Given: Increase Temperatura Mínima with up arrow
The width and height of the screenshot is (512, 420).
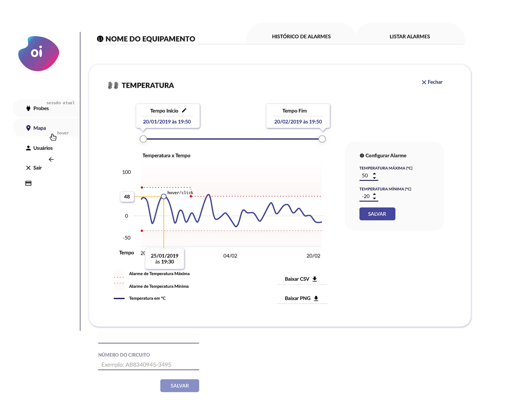Looking at the screenshot, I should point(374,194).
